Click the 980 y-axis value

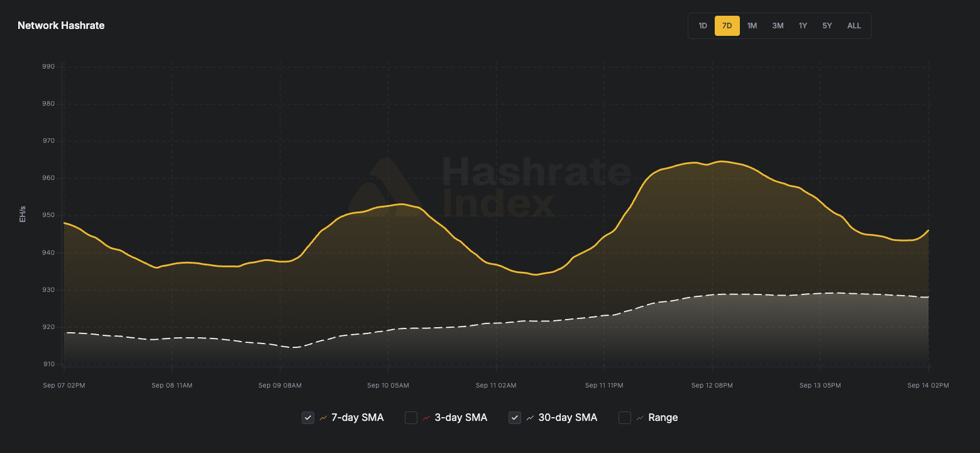[49, 104]
